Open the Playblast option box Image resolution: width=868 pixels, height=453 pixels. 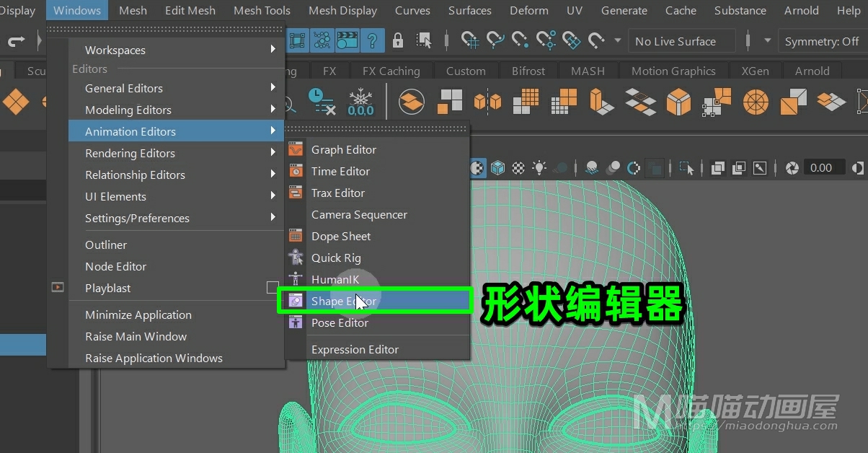tap(273, 288)
